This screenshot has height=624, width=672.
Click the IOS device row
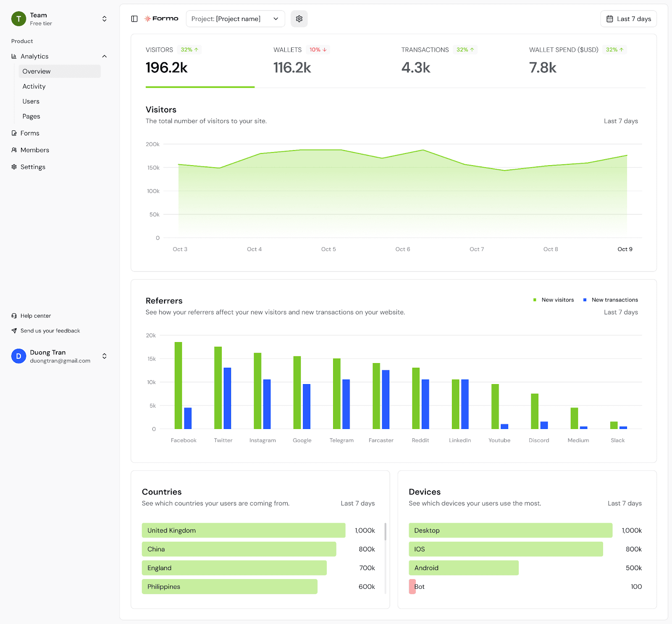coord(525,549)
